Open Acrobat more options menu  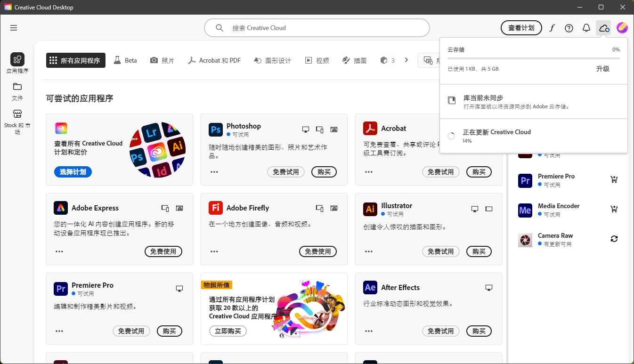pyautogui.click(x=369, y=172)
